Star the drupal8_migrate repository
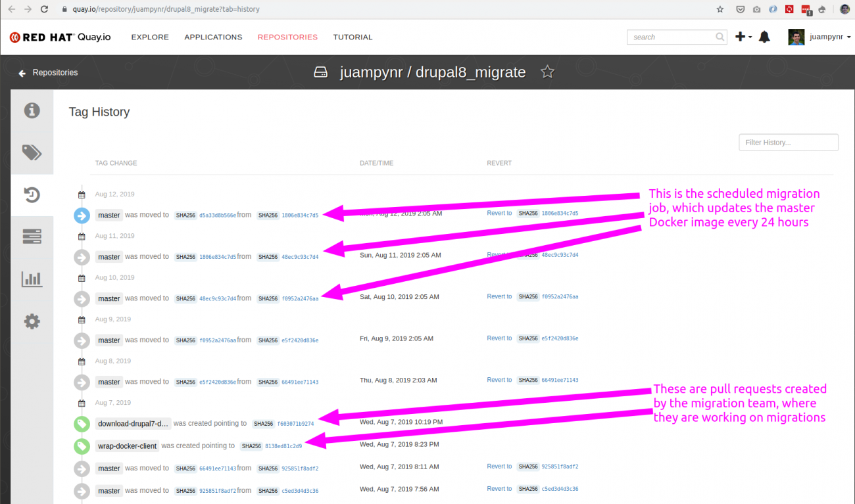This screenshot has width=855, height=504. pos(547,72)
